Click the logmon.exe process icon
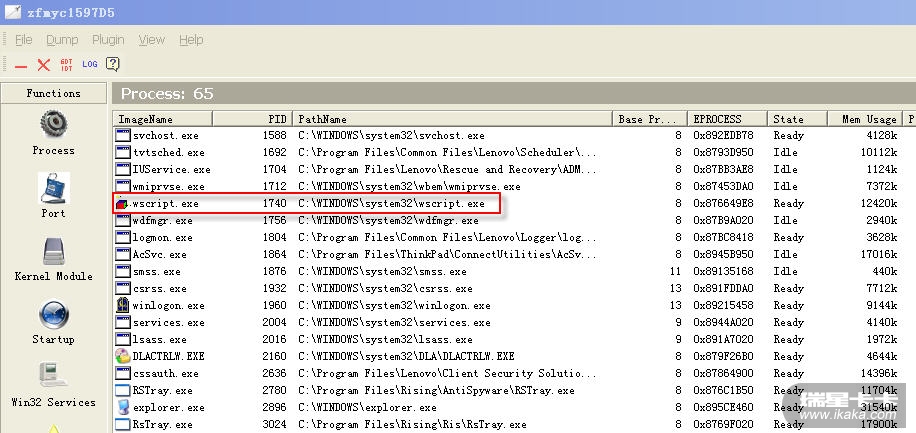 pos(123,237)
